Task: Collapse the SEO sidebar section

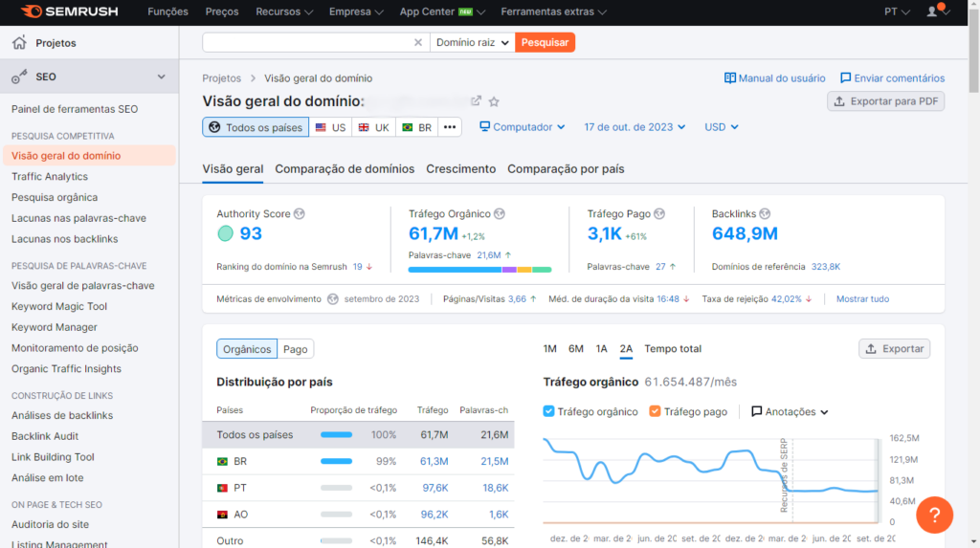Action: tap(161, 77)
